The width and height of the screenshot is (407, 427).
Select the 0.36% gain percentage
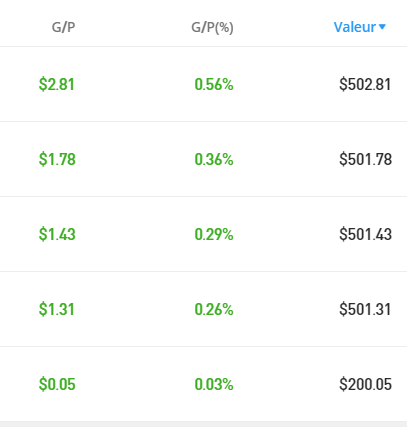[x=214, y=159]
